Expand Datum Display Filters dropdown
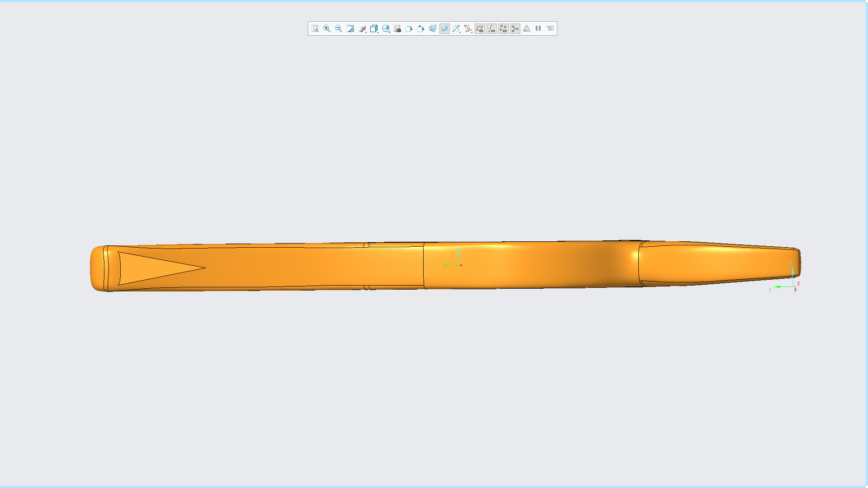Viewport: 868px width, 488px height. coord(468,28)
